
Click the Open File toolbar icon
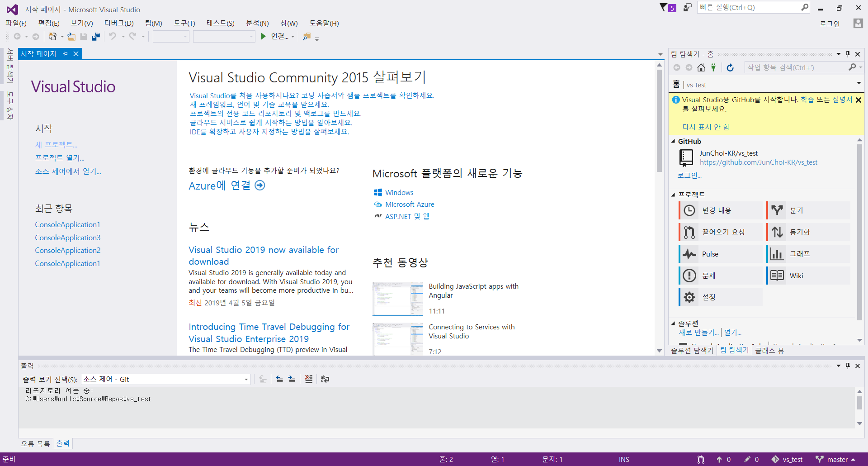tap(71, 37)
